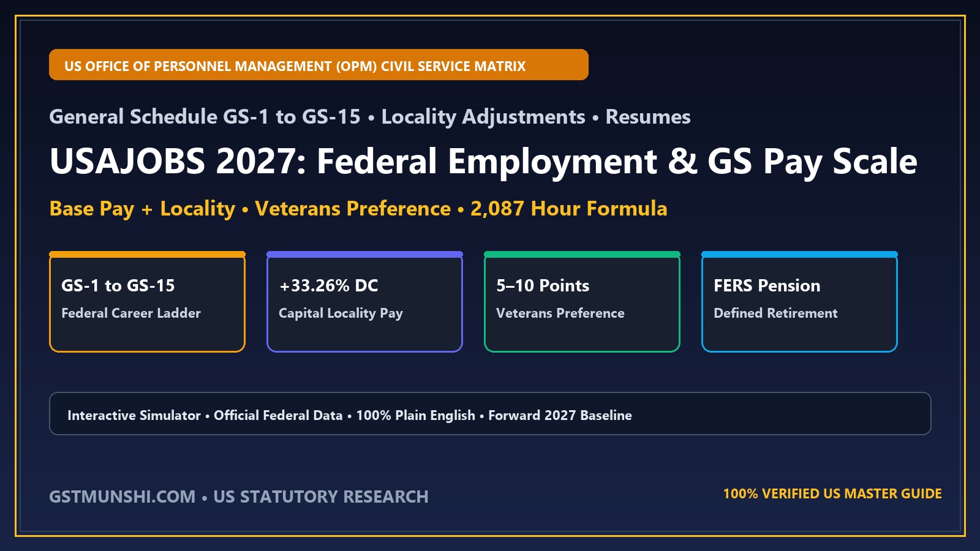Click the General Schedule subtitle line
The height and width of the screenshot is (551, 980).
point(370,116)
